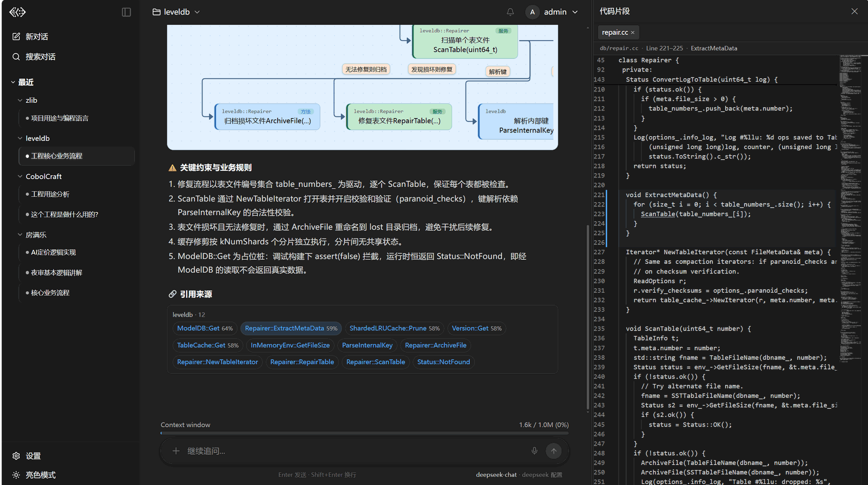Click the admin avatar icon
The image size is (868, 485).
(532, 12)
